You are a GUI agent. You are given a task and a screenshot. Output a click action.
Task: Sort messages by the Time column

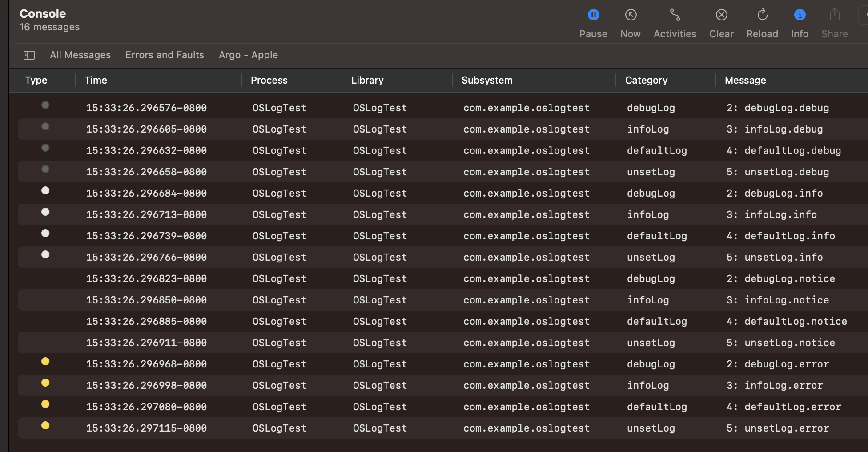pyautogui.click(x=96, y=80)
